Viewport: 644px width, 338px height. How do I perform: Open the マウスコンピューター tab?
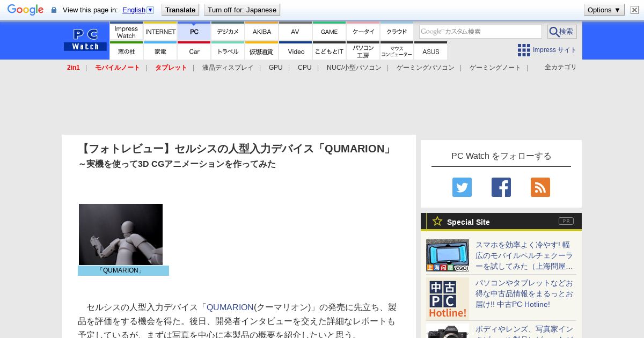(397, 51)
